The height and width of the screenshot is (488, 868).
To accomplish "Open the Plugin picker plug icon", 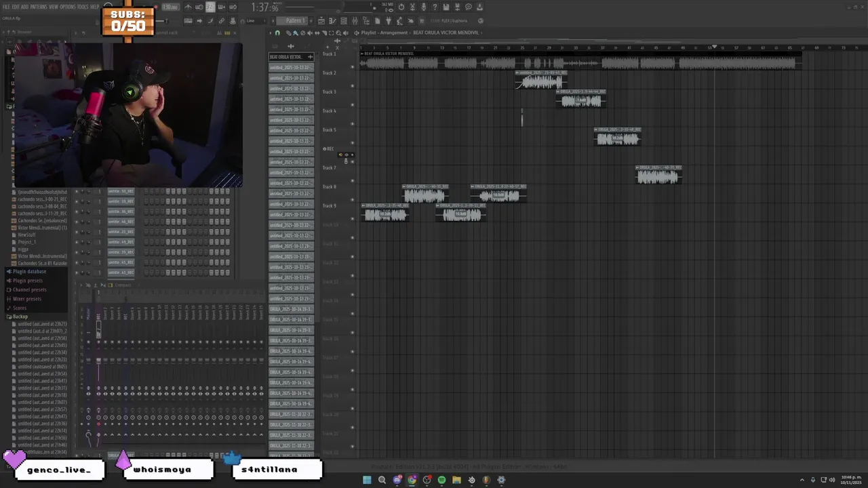I will pyautogui.click(x=389, y=20).
